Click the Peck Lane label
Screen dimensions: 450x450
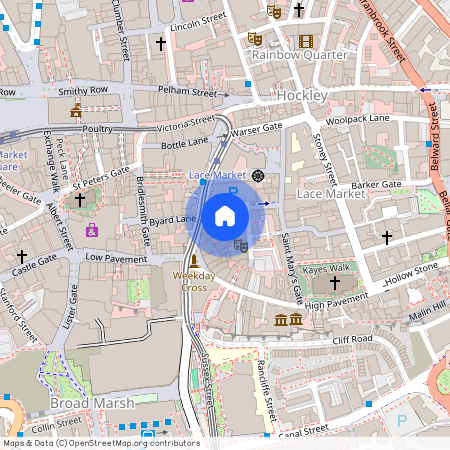click(x=62, y=159)
